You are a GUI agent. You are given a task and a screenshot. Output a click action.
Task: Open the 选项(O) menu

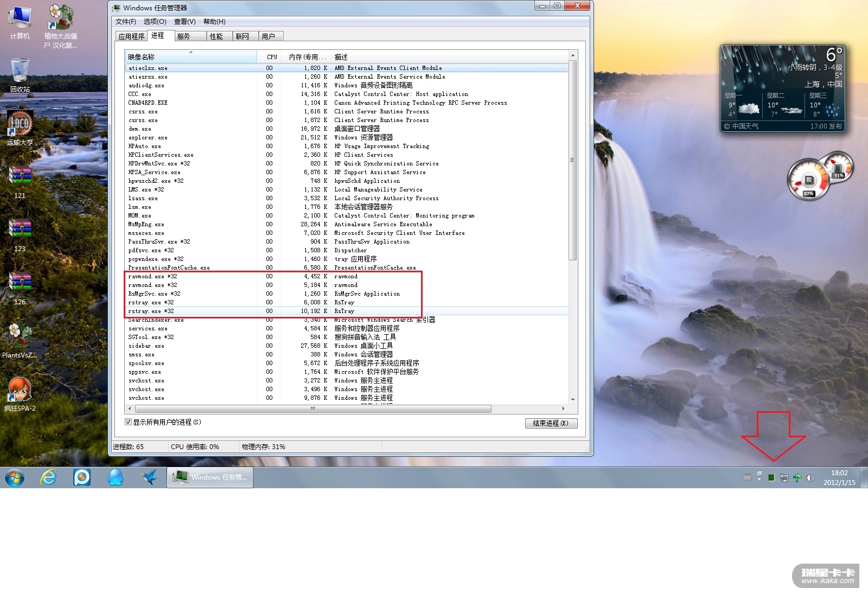point(155,22)
